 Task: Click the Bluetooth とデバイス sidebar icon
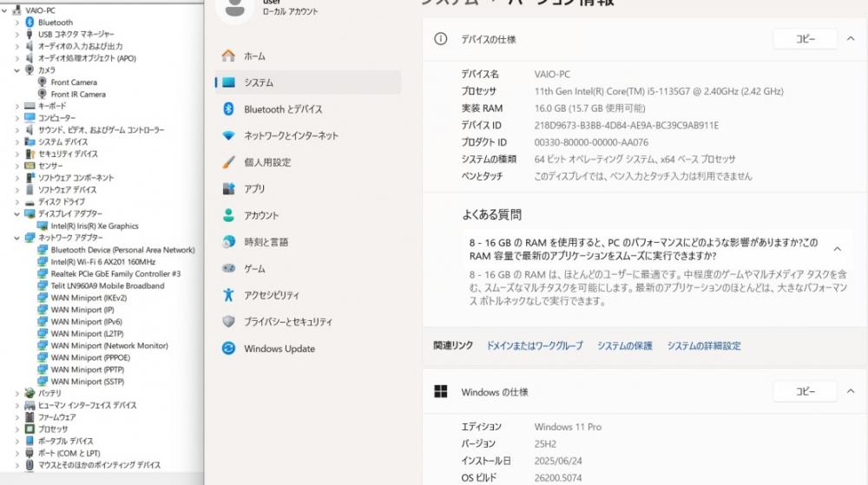(228, 109)
